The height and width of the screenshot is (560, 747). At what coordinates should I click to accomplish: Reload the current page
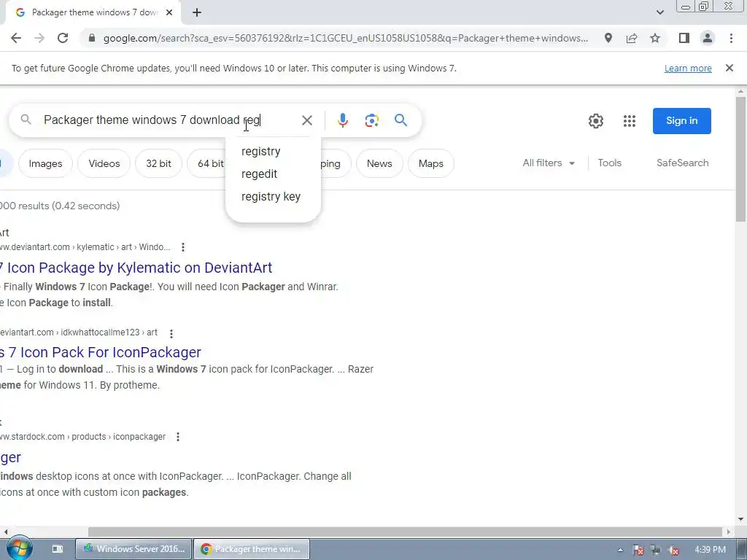[63, 38]
